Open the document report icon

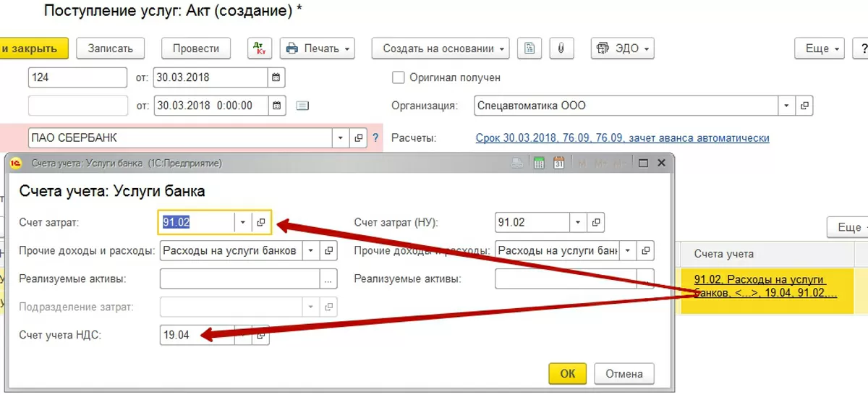[x=531, y=48]
